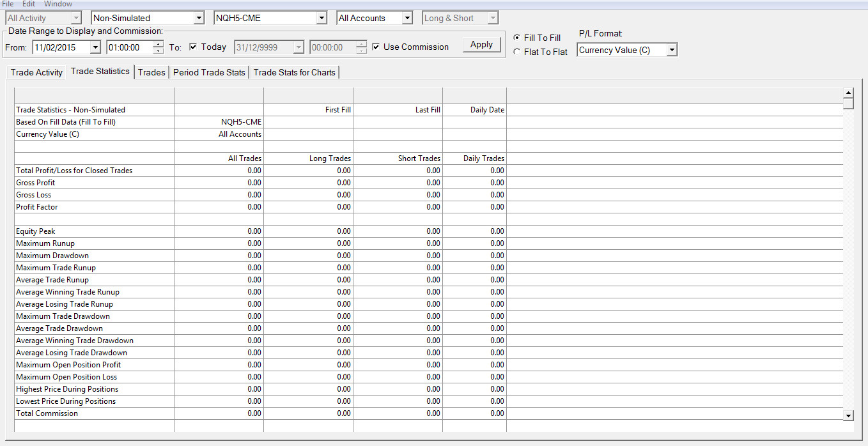
Task: Toggle the Today checkbox
Action: [x=194, y=47]
